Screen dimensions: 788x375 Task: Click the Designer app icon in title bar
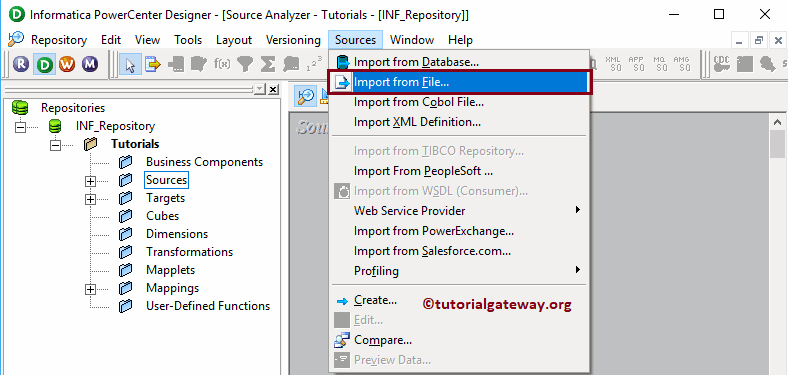16,14
